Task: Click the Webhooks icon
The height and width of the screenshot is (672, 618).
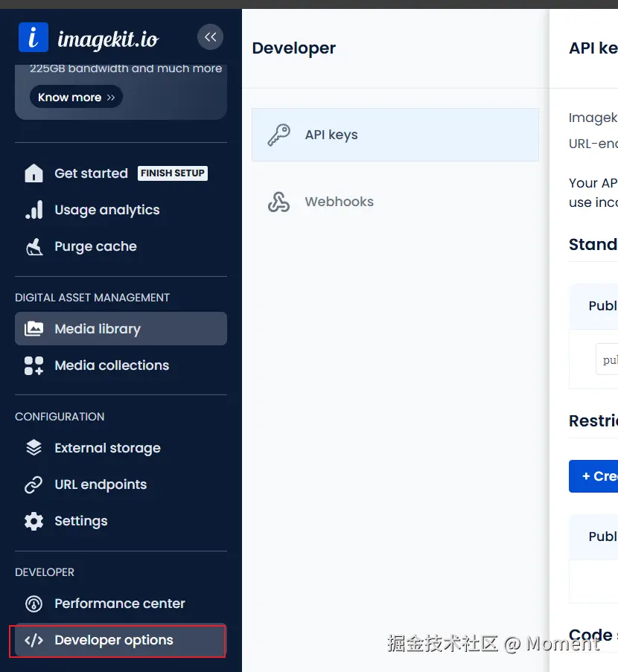Action: [278, 202]
